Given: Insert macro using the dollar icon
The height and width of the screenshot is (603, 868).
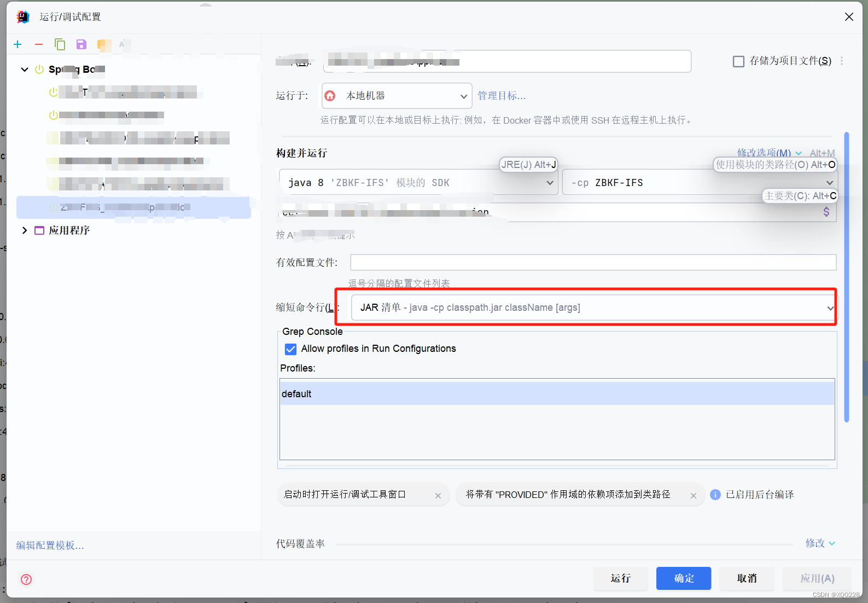Looking at the screenshot, I should click(x=826, y=212).
